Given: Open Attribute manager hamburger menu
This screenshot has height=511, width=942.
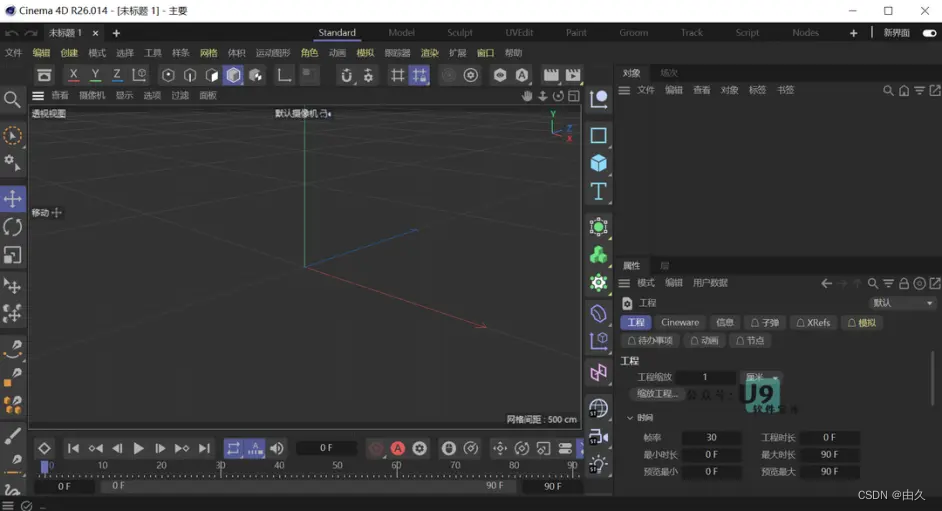Looking at the screenshot, I should coord(624,283).
